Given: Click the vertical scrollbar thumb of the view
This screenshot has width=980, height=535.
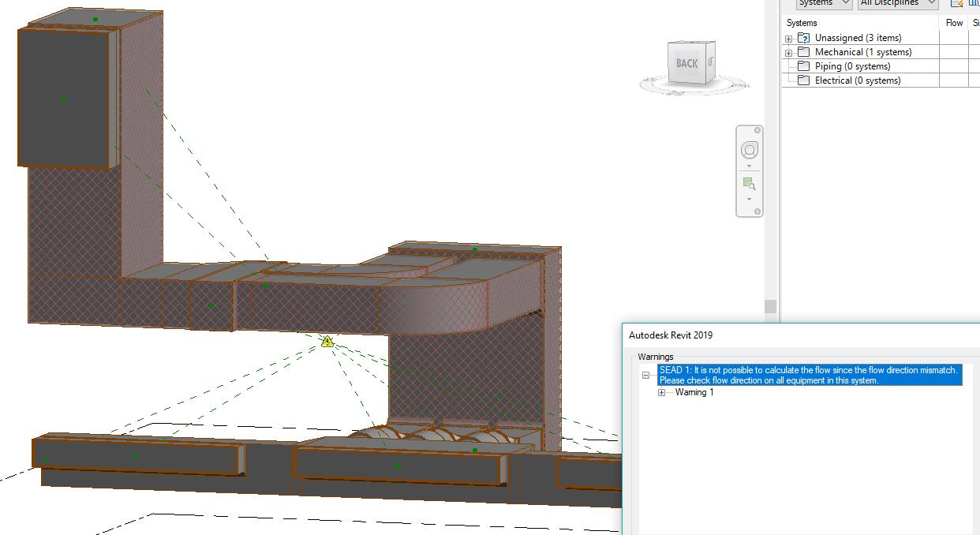Looking at the screenshot, I should [771, 306].
